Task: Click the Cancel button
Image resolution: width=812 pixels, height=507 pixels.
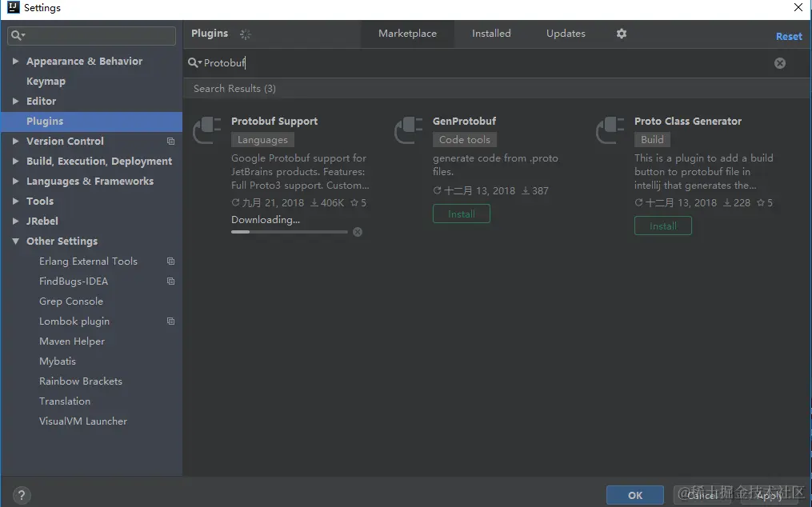Action: pos(702,495)
